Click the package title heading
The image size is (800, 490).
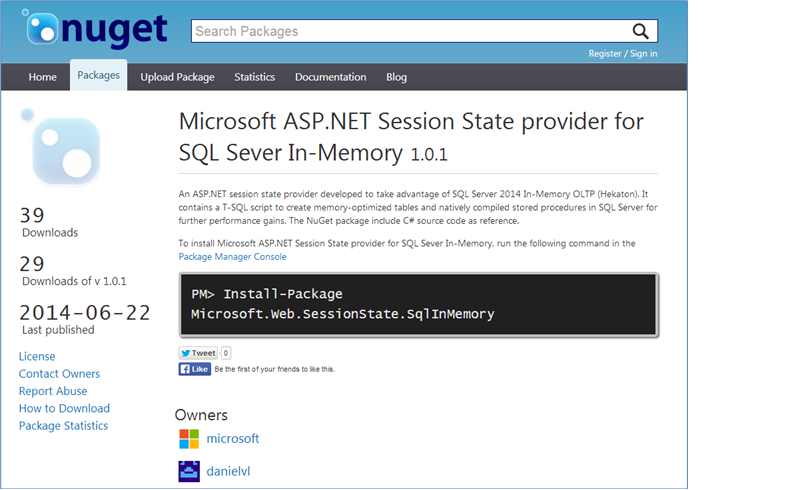coord(411,137)
